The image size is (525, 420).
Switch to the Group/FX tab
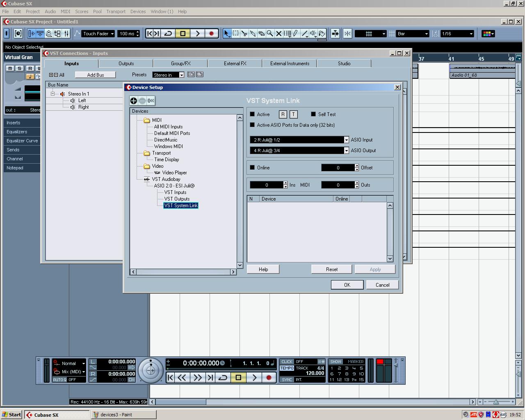pyautogui.click(x=180, y=64)
